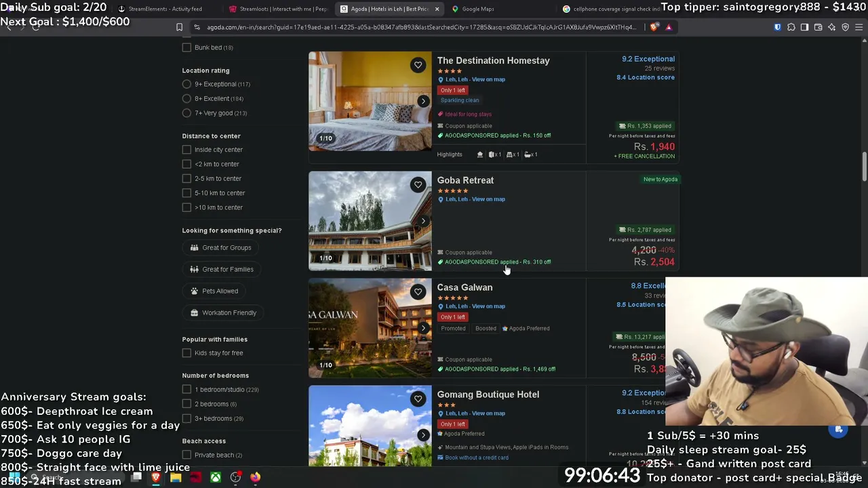Launch File Explorer from the taskbar
Screen dimensions: 868x488
pyautogui.click(x=176, y=477)
